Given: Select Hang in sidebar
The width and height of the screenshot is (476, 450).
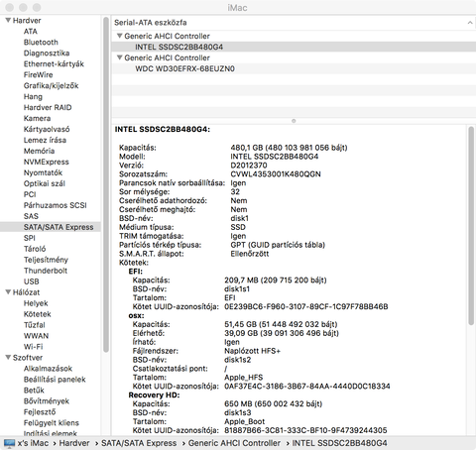Looking at the screenshot, I should tap(33, 97).
